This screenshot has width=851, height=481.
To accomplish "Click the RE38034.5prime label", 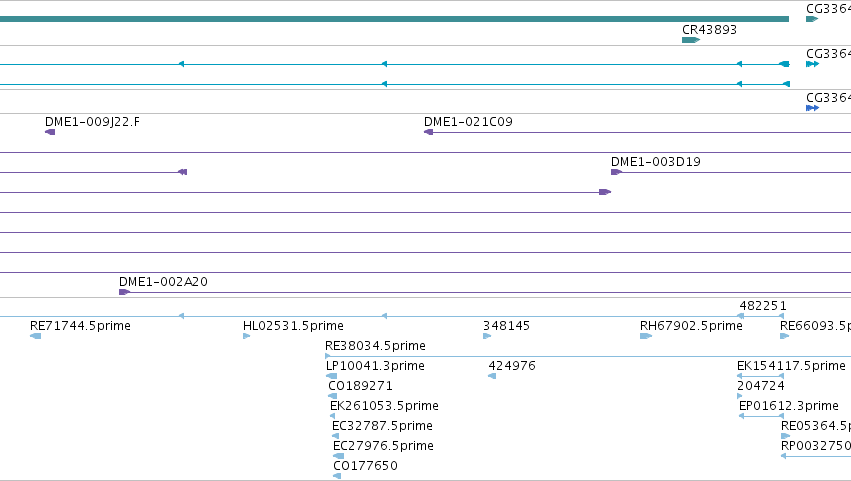I will pyautogui.click(x=376, y=346).
